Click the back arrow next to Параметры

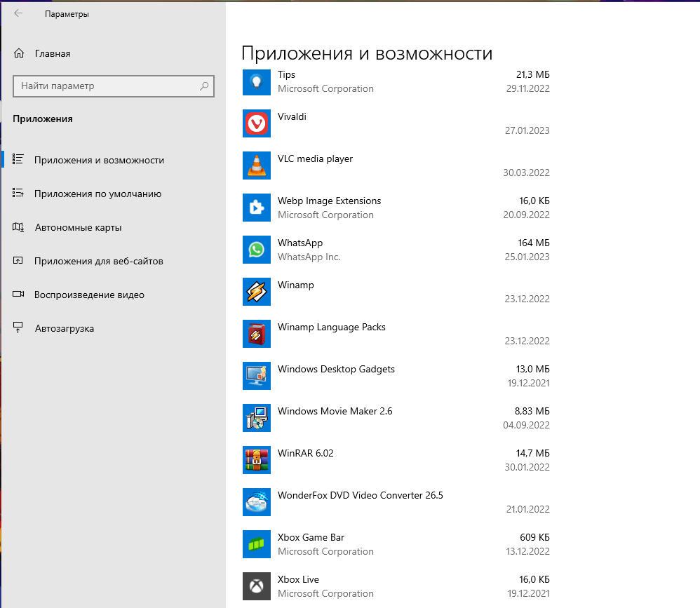tap(18, 13)
